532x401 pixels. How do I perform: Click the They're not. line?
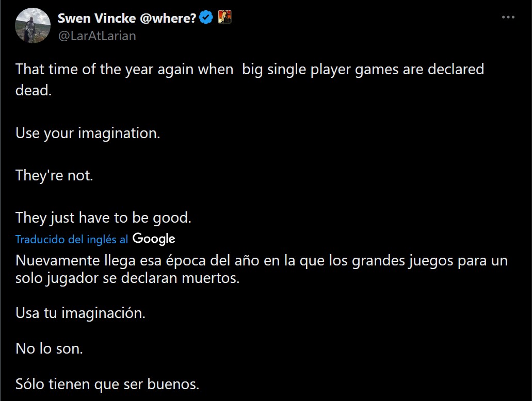click(54, 176)
